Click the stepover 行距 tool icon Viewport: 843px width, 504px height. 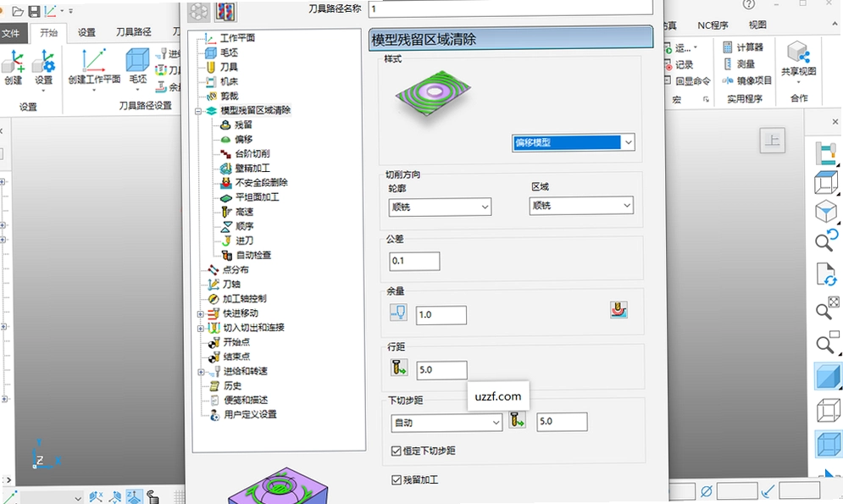pyautogui.click(x=399, y=368)
